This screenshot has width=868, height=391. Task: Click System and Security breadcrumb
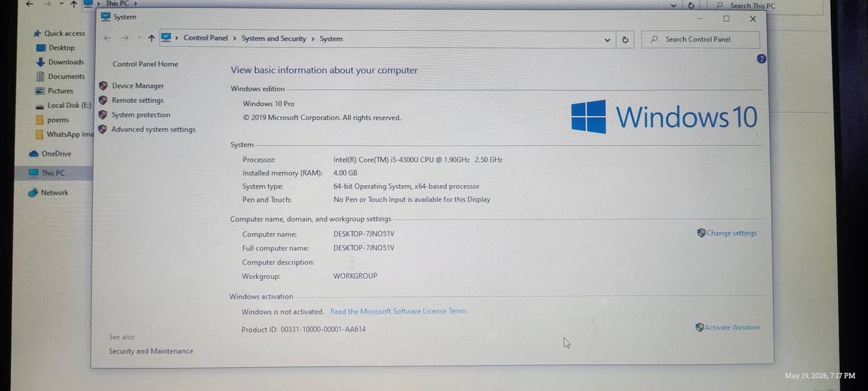(273, 38)
